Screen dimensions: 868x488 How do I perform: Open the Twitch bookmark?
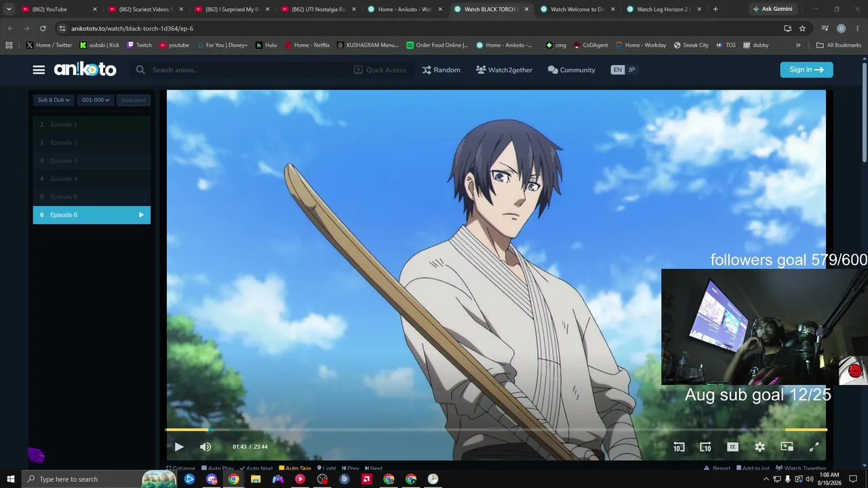point(139,45)
